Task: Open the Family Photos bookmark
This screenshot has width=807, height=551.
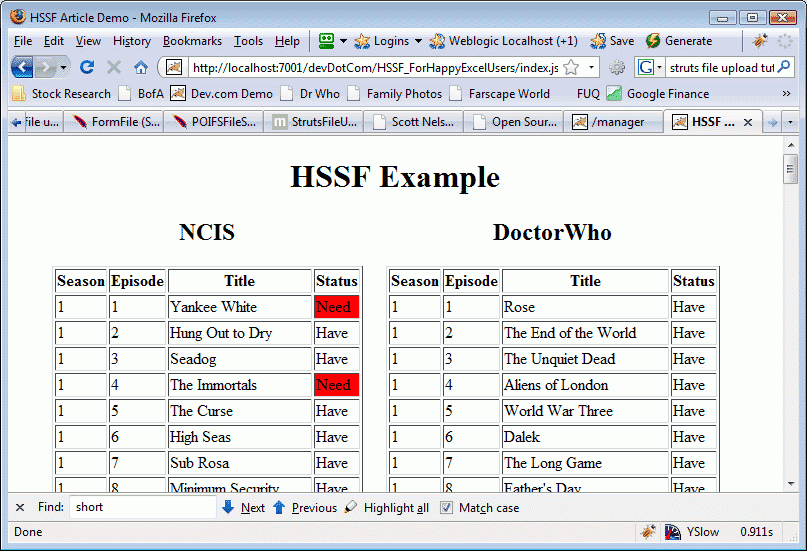Action: coord(395,94)
